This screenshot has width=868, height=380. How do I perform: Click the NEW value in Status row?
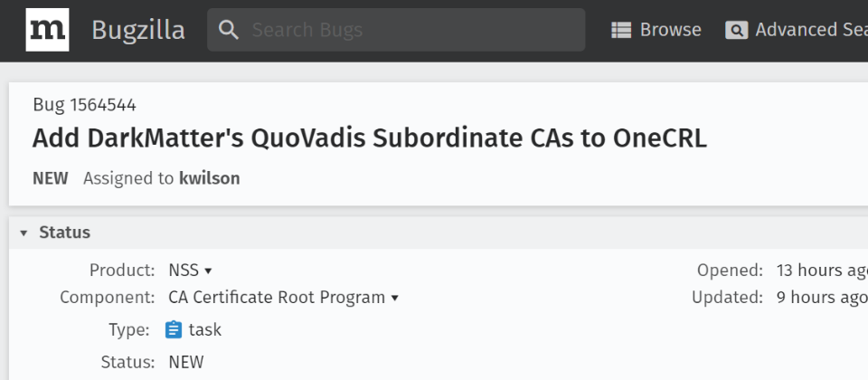186,362
